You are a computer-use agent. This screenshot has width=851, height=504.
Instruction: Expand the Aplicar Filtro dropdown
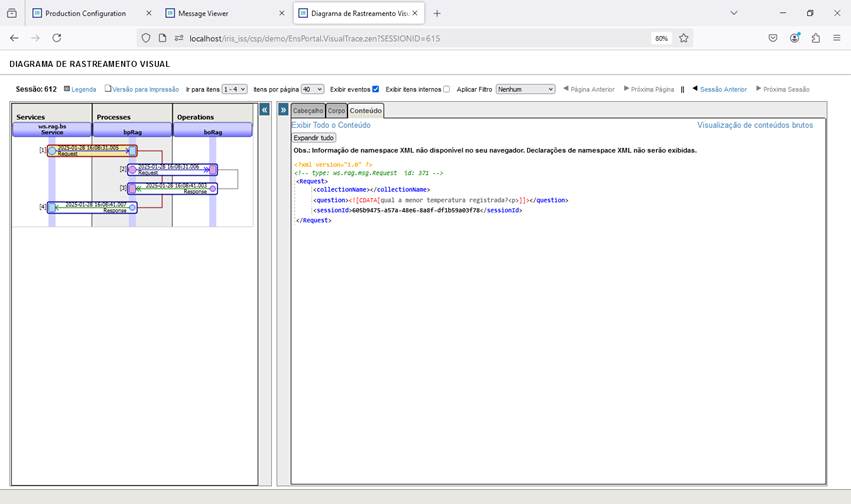tap(525, 89)
